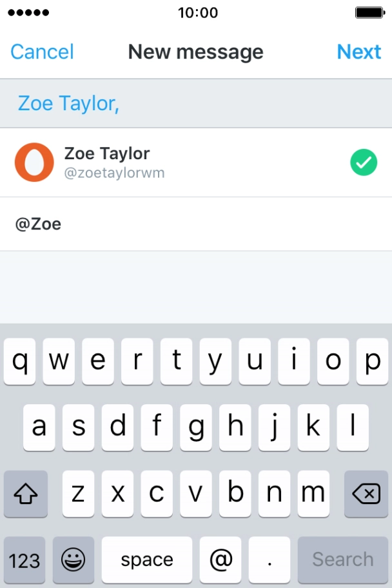
Task: Tap the letter p key
Action: coord(372,362)
